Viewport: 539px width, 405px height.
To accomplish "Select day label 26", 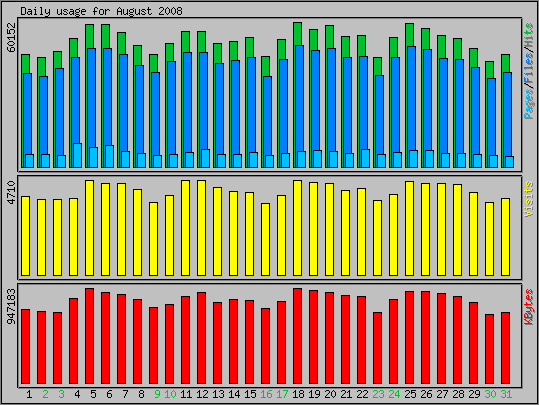I will click(426, 394).
